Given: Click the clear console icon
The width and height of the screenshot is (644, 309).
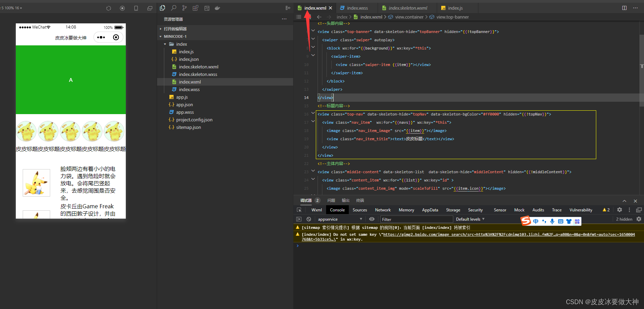Looking at the screenshot, I should [309, 219].
